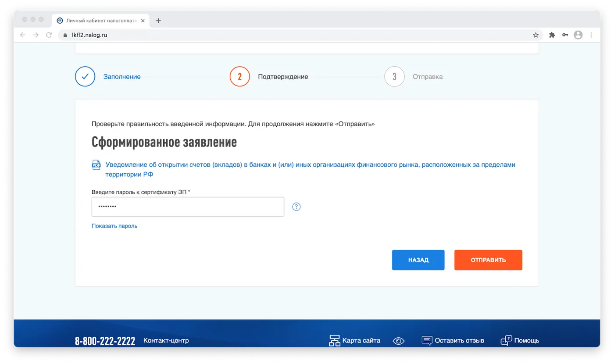
Task: Reload the page
Action: click(49, 35)
